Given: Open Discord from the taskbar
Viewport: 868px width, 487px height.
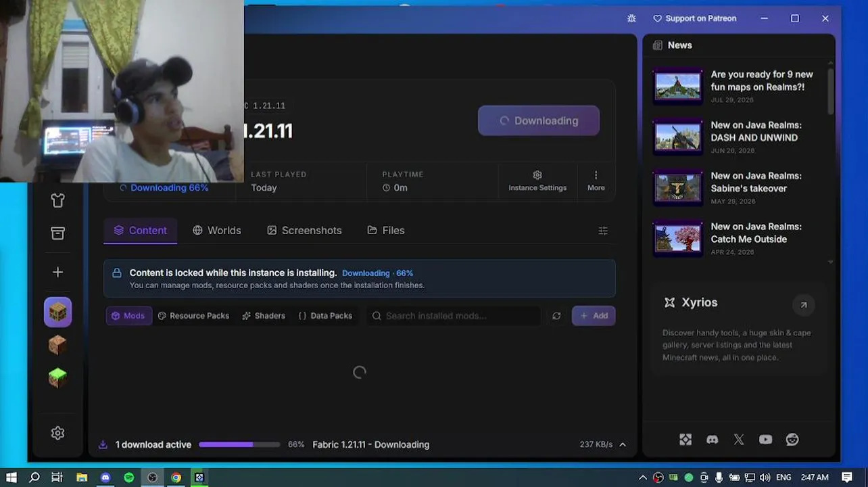Looking at the screenshot, I should (105, 478).
